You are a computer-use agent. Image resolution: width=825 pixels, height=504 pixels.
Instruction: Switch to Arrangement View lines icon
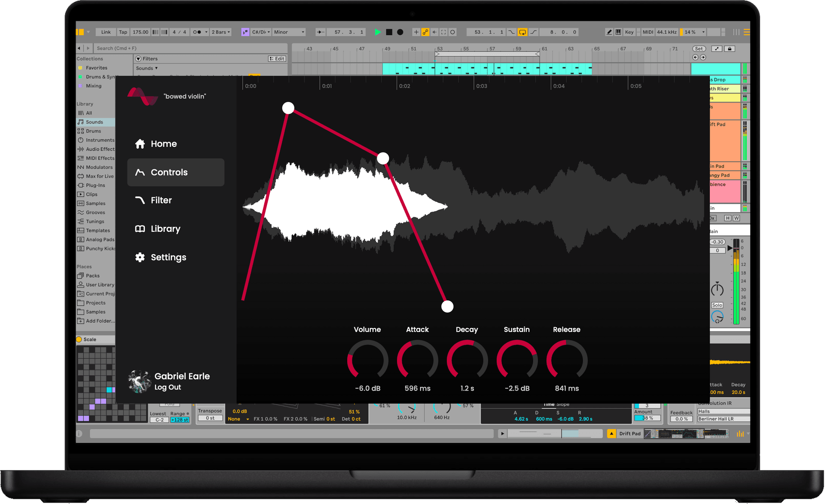click(x=747, y=32)
